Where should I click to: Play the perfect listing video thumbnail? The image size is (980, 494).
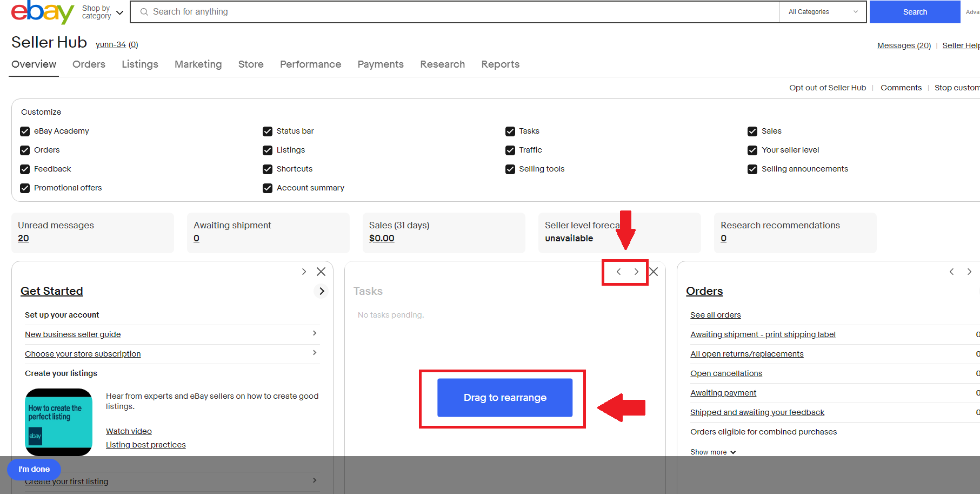pyautogui.click(x=58, y=422)
